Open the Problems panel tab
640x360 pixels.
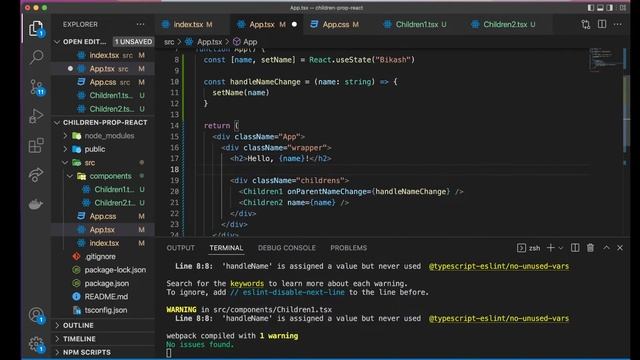[349, 248]
